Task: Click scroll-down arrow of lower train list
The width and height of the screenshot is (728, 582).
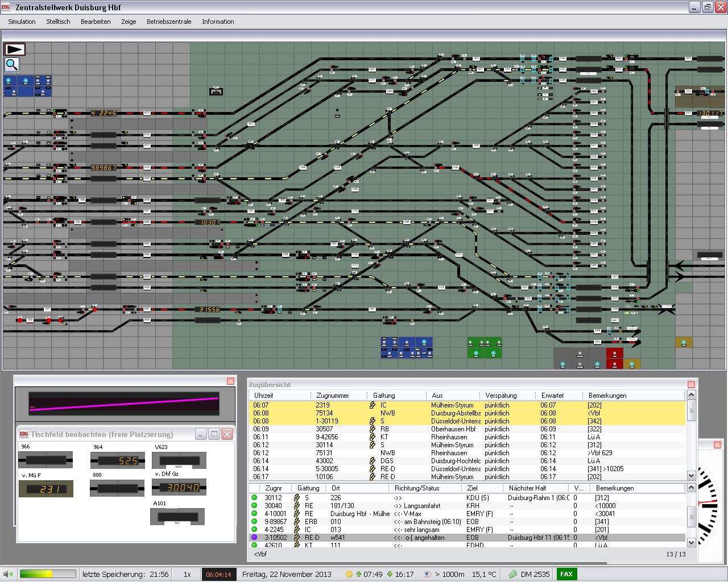Action: [x=692, y=543]
